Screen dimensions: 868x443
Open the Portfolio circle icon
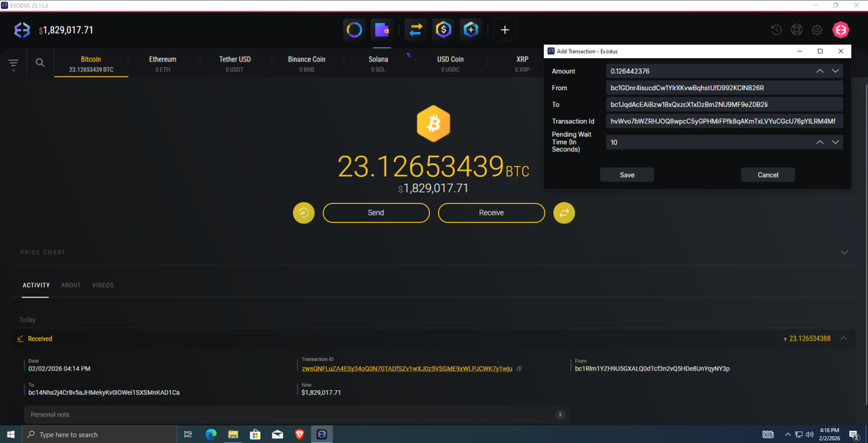tap(354, 30)
